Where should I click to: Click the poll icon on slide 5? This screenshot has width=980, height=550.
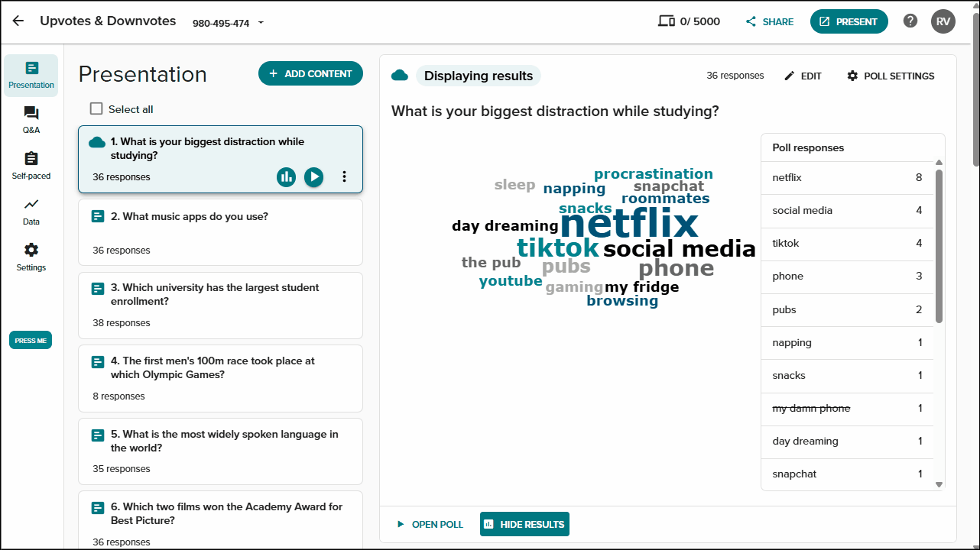[x=98, y=435]
